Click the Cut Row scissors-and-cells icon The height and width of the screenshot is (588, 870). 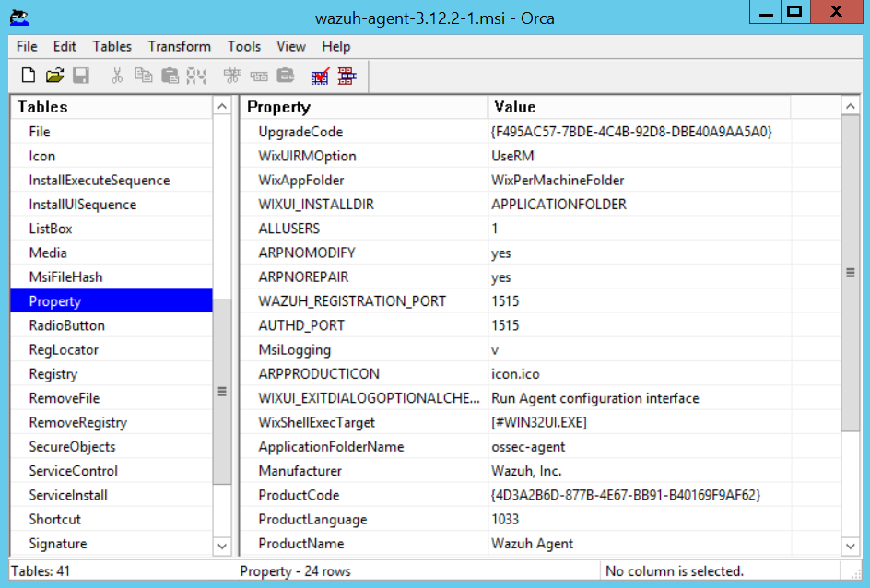pos(232,75)
